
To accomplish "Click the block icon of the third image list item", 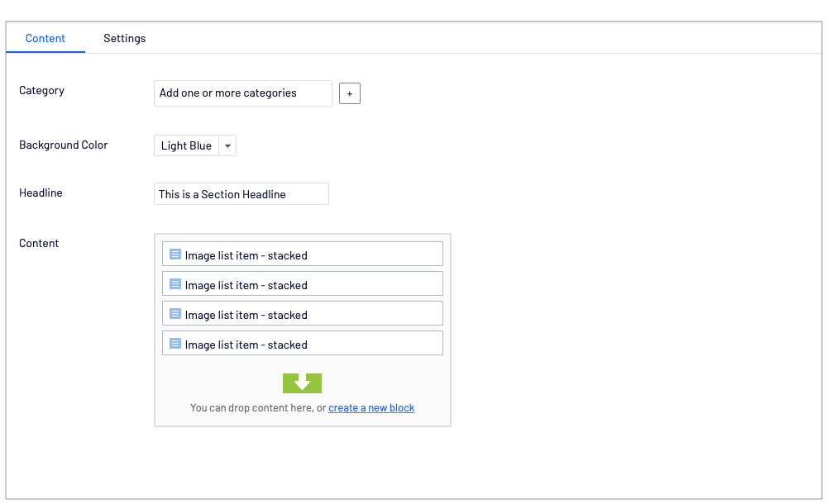I will [x=175, y=314].
